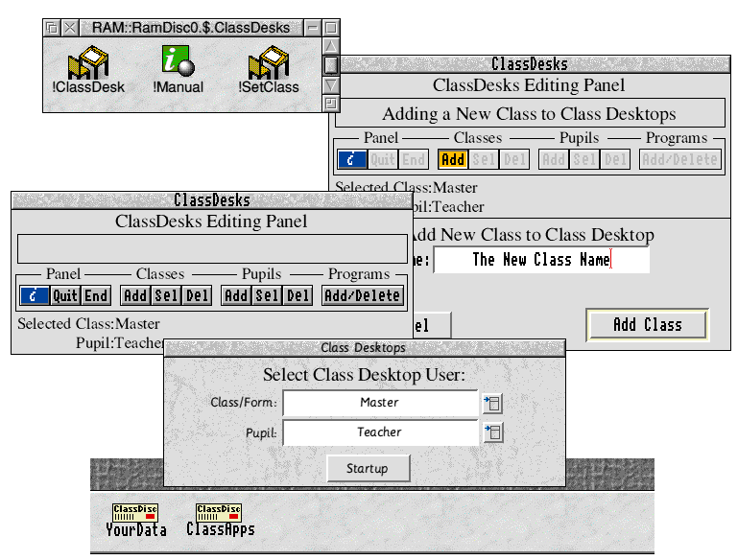Click Pupils Del in front Editing Panel

coord(298,295)
